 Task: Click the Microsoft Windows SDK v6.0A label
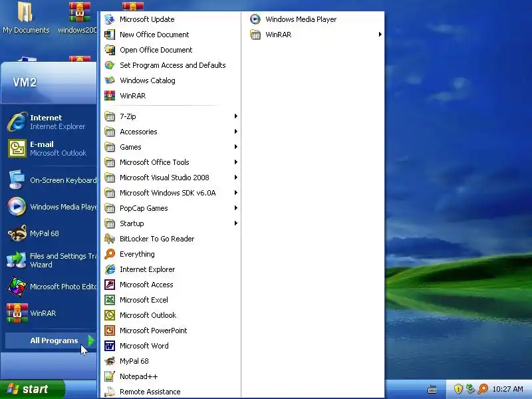click(x=168, y=193)
